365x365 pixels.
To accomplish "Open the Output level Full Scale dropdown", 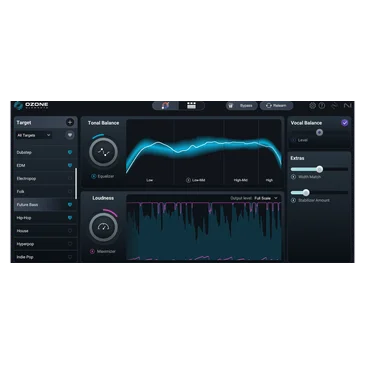I will click(266, 198).
